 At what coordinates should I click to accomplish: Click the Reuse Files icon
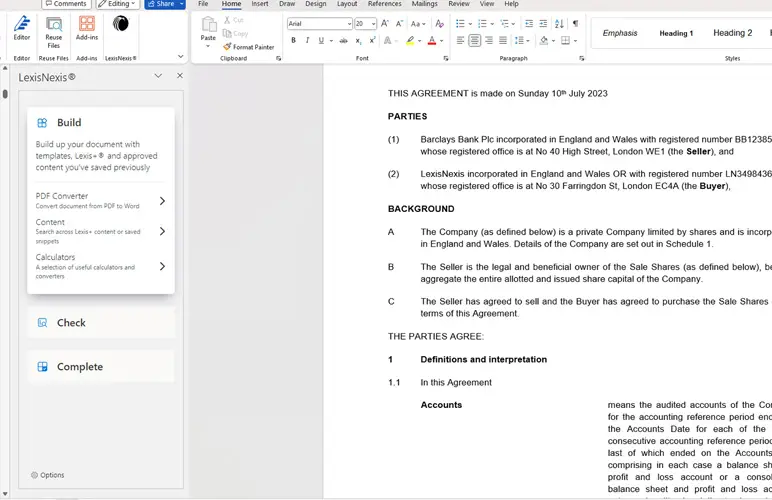[x=54, y=28]
